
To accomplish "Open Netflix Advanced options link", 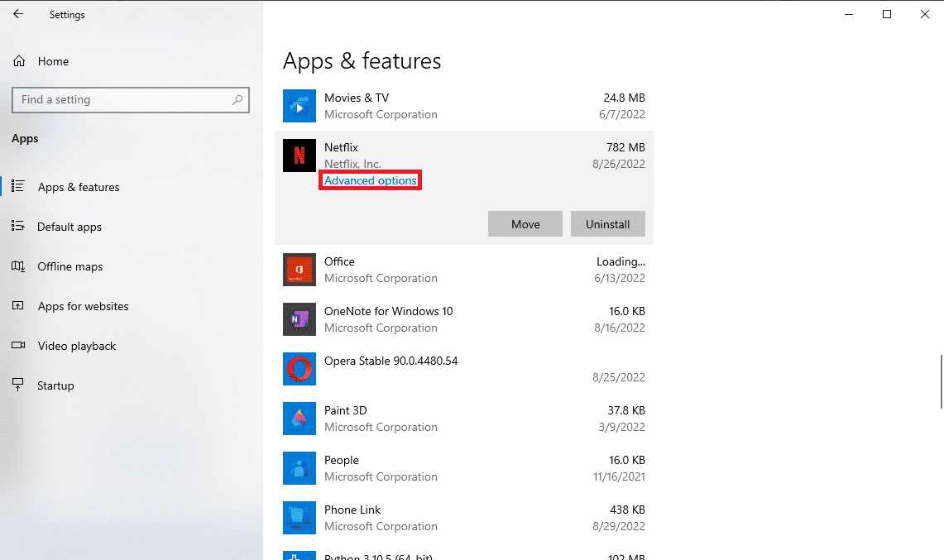I will tap(371, 180).
